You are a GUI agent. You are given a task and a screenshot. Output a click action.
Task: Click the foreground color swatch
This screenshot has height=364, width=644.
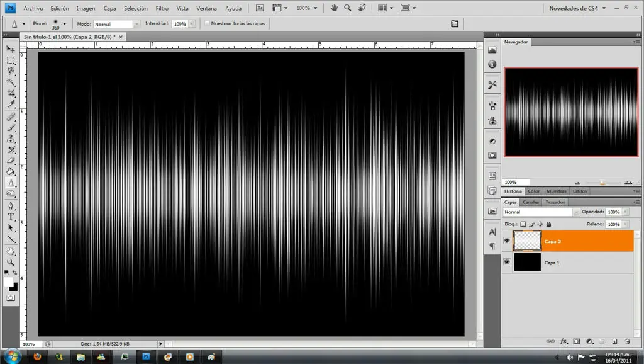(x=9, y=282)
